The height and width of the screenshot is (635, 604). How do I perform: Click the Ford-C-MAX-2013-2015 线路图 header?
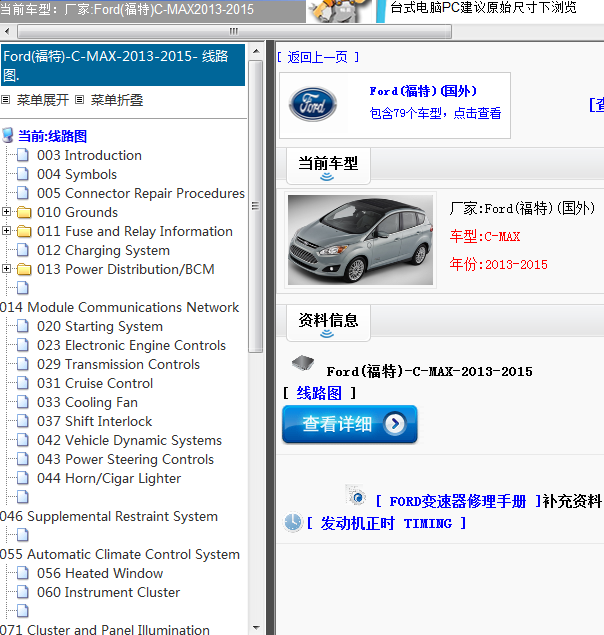123,65
